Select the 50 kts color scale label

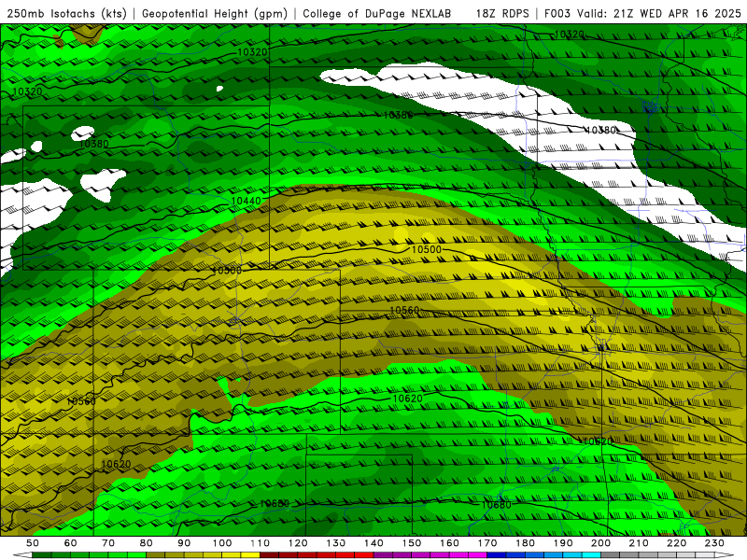point(33,543)
